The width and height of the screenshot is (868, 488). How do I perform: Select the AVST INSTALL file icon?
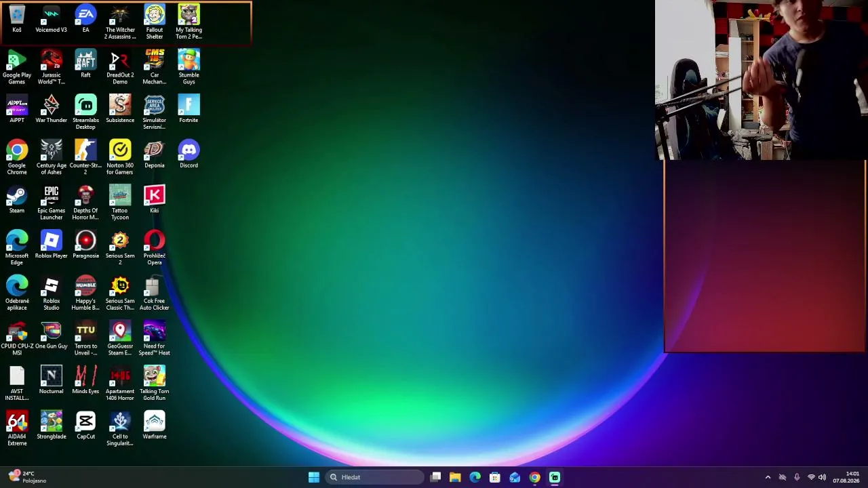point(17,384)
